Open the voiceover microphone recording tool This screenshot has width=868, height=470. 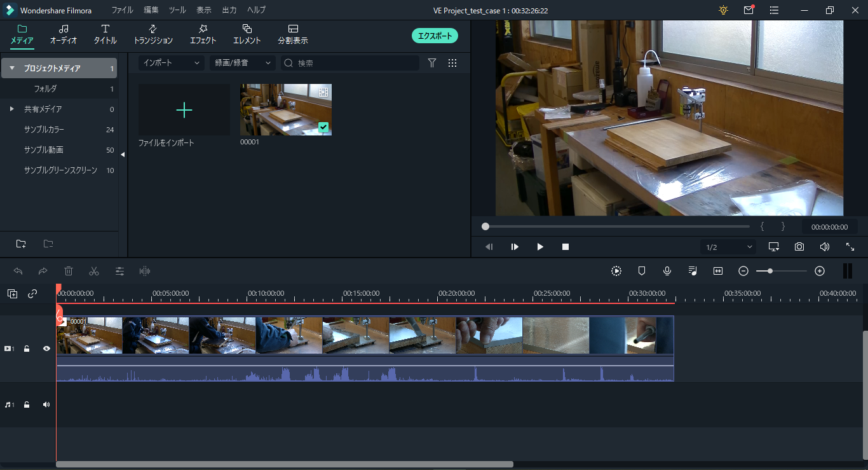coord(667,271)
